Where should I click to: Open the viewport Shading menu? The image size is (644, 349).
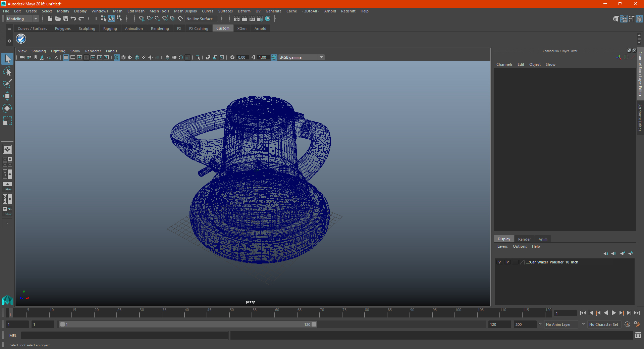point(39,51)
